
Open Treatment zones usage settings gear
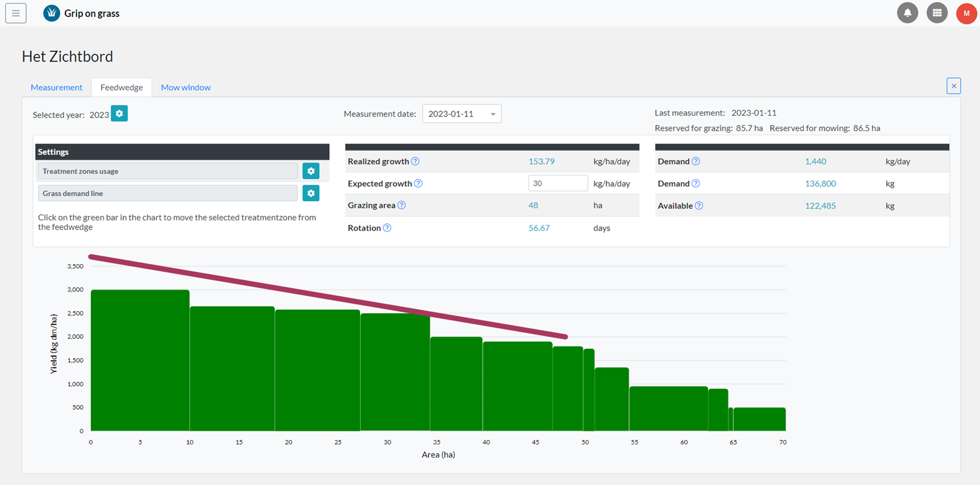pos(311,171)
